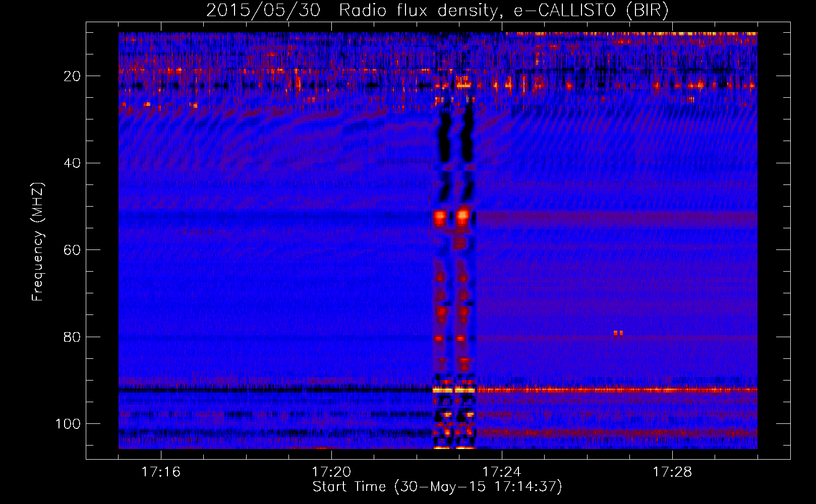Click the 20 MHz tick label
816x504 pixels.
pyautogui.click(x=73, y=76)
